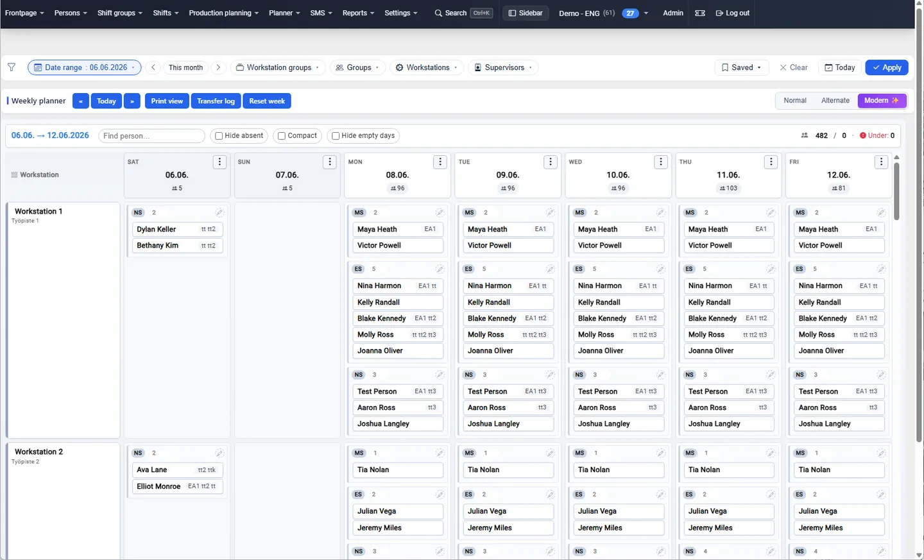Screen dimensions: 924x560
Task: Jump back a week with « button
Action: click(81, 101)
